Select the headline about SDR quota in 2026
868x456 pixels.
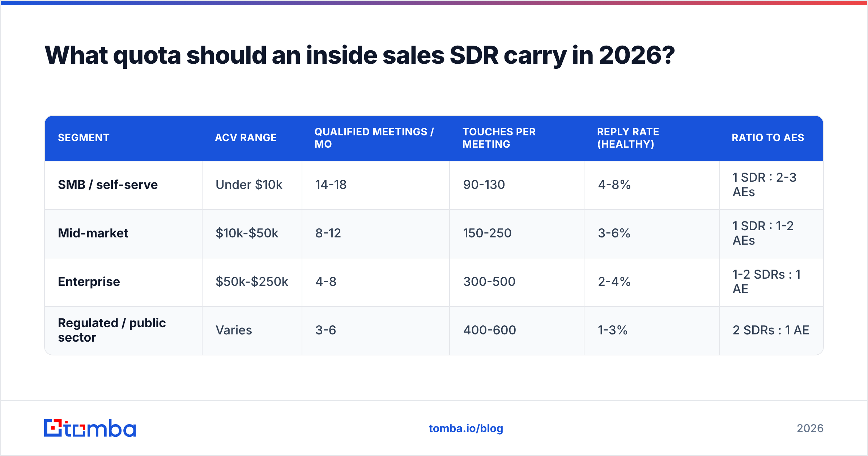click(x=359, y=55)
